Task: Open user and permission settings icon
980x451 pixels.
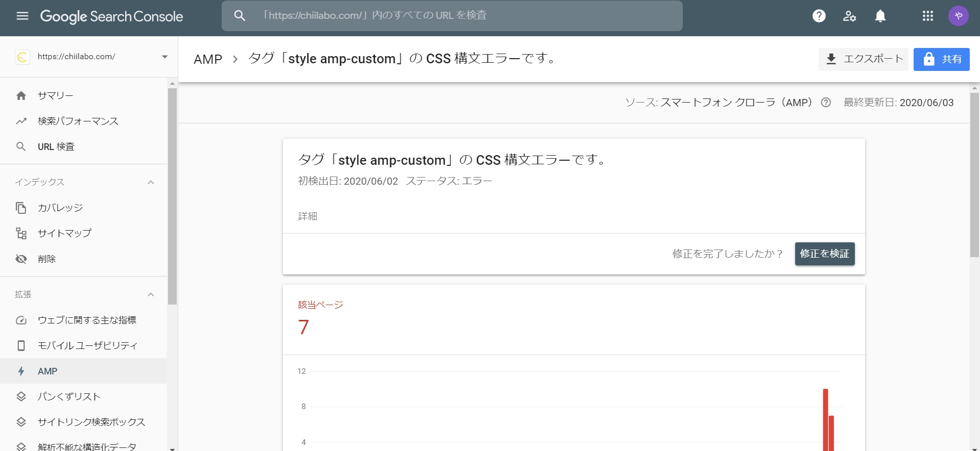Action: [x=849, y=16]
